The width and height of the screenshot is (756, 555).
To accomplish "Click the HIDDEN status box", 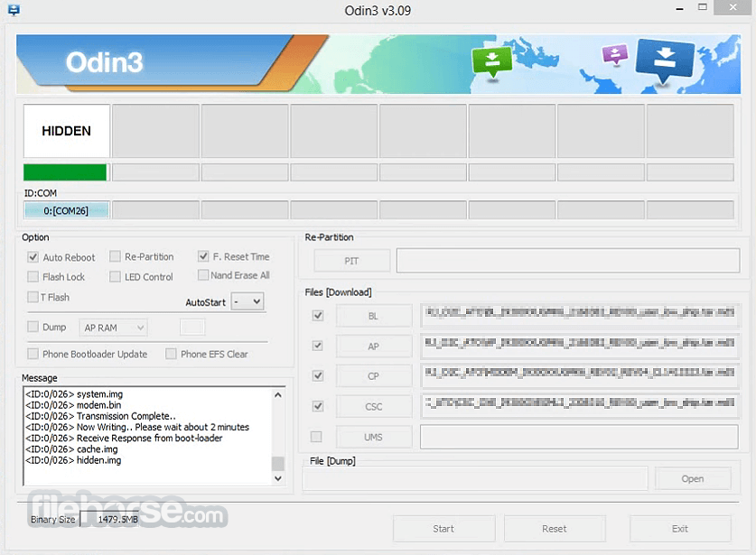I will [67, 131].
